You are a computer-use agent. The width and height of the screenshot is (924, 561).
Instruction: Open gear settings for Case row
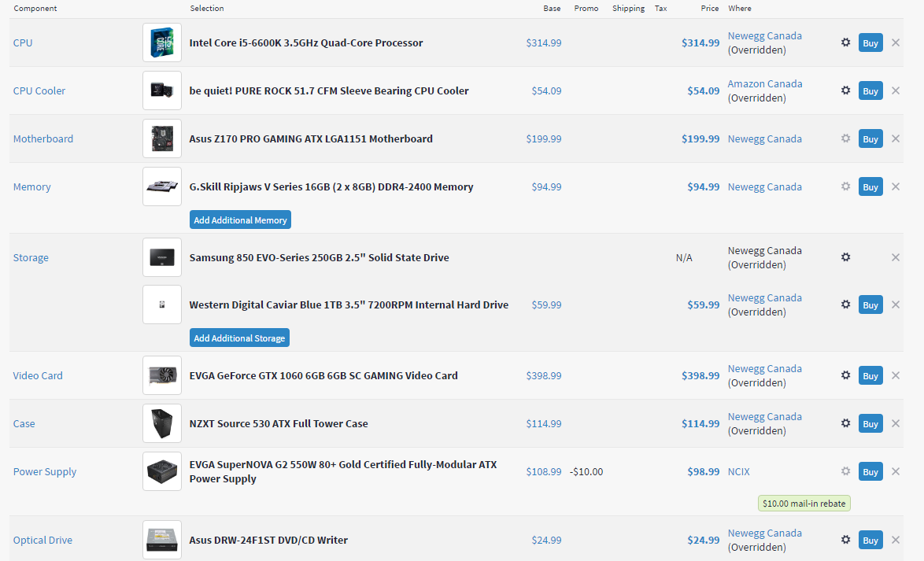(845, 423)
